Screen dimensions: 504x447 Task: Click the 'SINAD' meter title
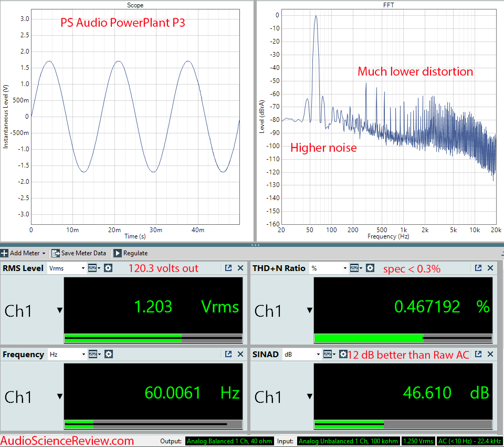coord(266,355)
